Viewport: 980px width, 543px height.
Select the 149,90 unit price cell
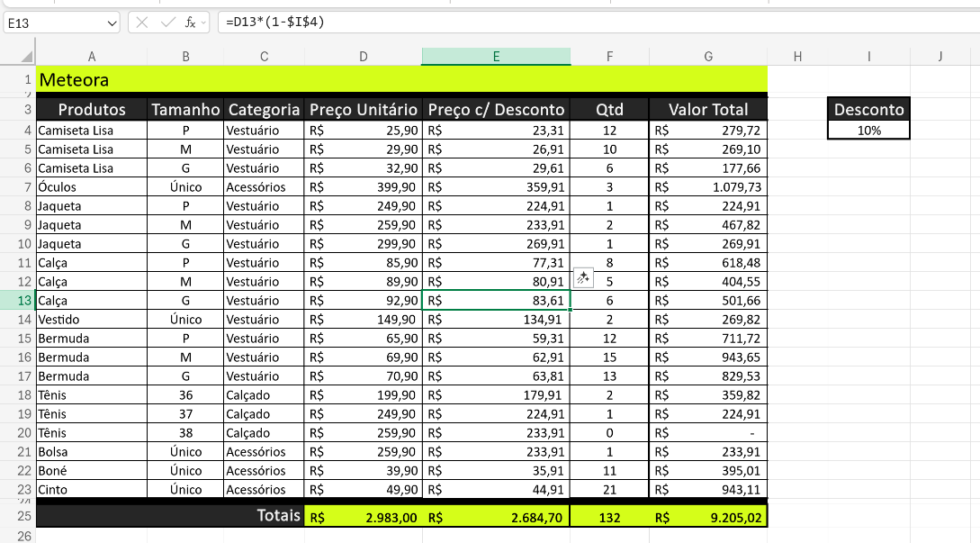click(x=364, y=320)
